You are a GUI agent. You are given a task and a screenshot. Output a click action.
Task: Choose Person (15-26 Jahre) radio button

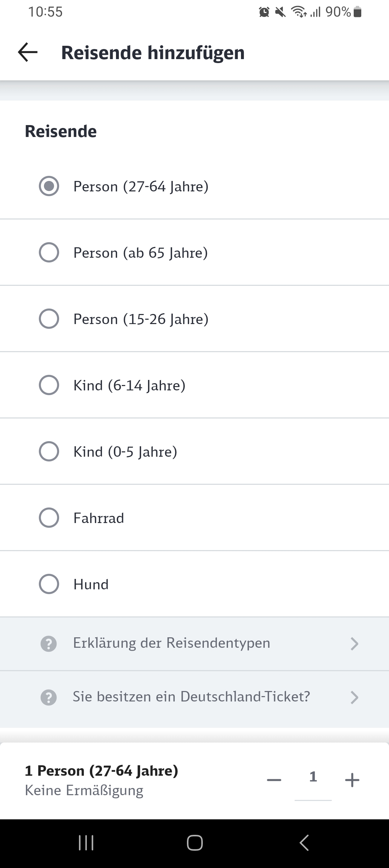[49, 319]
